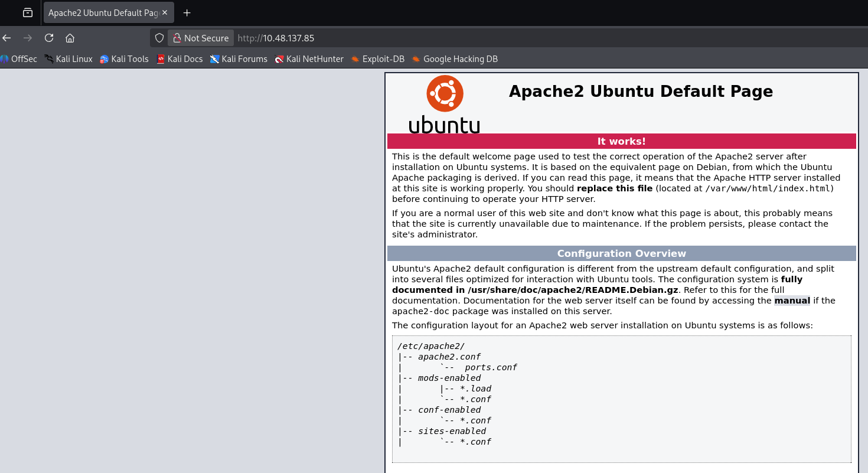Open the OffSec bookmark
Screen dimensions: 868x473
pyautogui.click(x=19, y=59)
